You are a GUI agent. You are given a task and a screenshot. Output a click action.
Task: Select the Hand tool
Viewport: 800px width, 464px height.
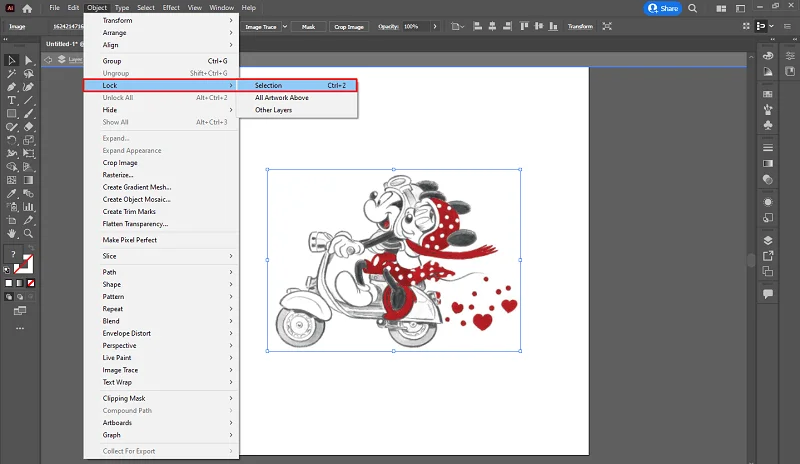tap(11, 233)
